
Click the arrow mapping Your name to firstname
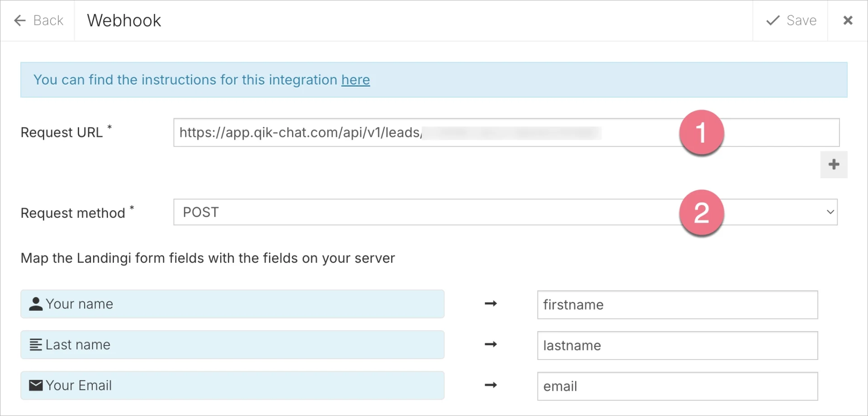click(x=491, y=304)
